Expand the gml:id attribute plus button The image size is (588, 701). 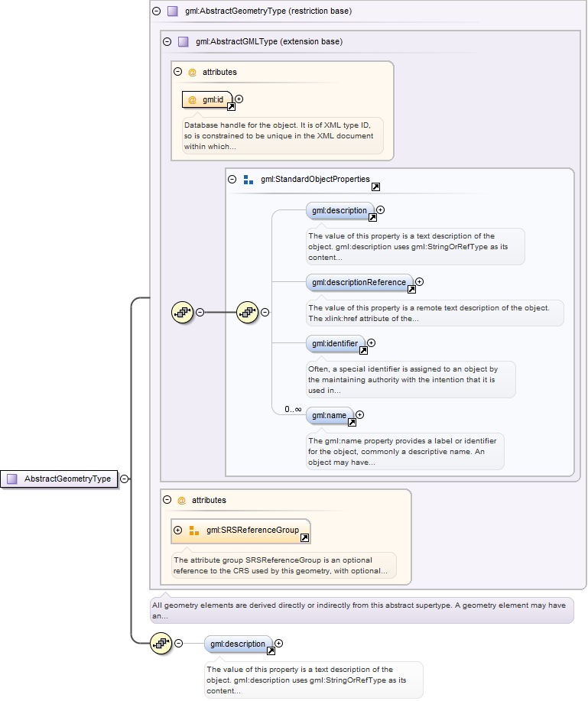[x=239, y=99]
